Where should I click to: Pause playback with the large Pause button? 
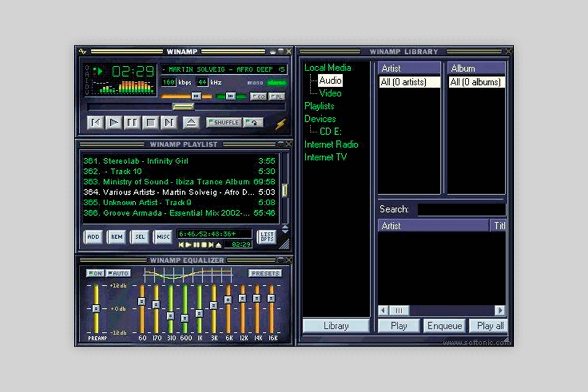(132, 123)
